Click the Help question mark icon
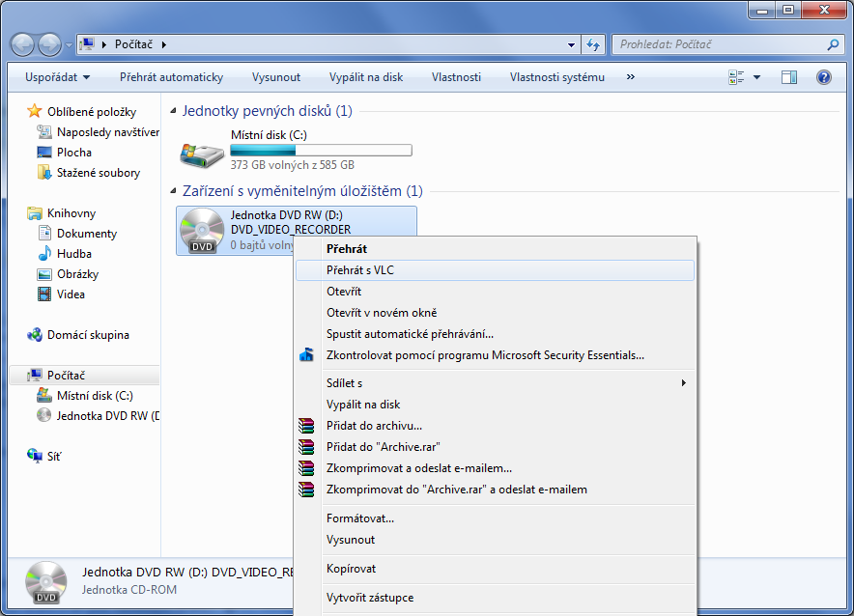 pos(823,77)
